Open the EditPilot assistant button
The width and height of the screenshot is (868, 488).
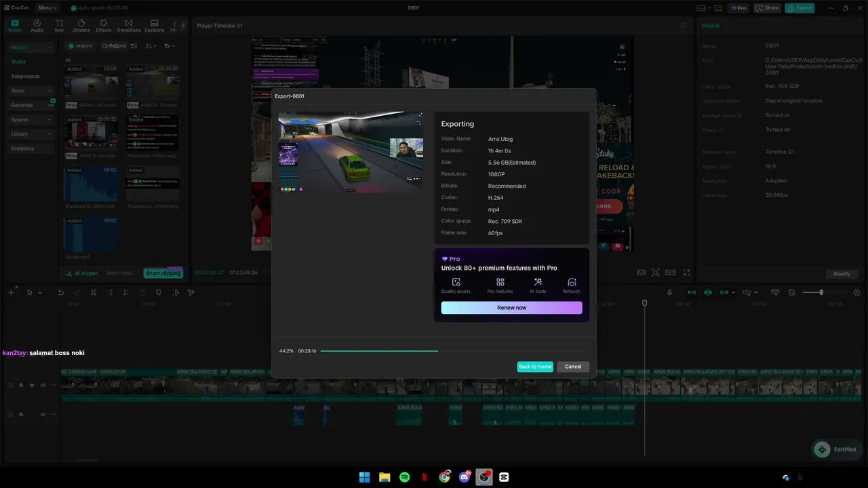(835, 449)
